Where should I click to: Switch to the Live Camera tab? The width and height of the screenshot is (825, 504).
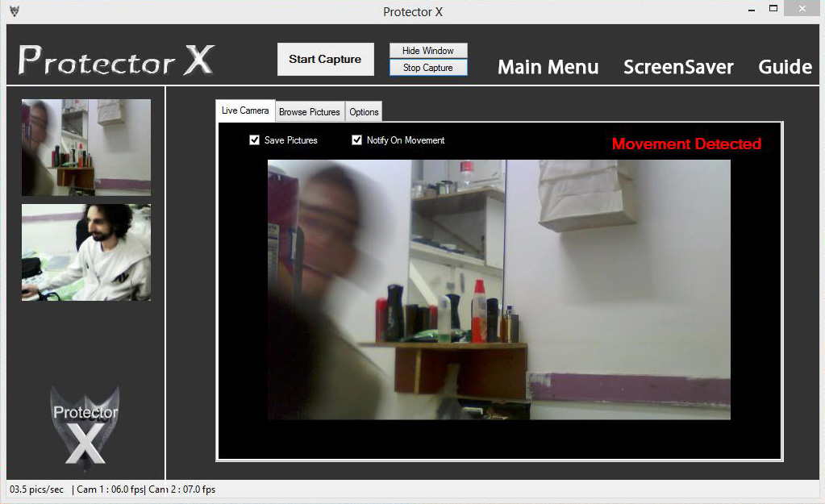[x=245, y=111]
